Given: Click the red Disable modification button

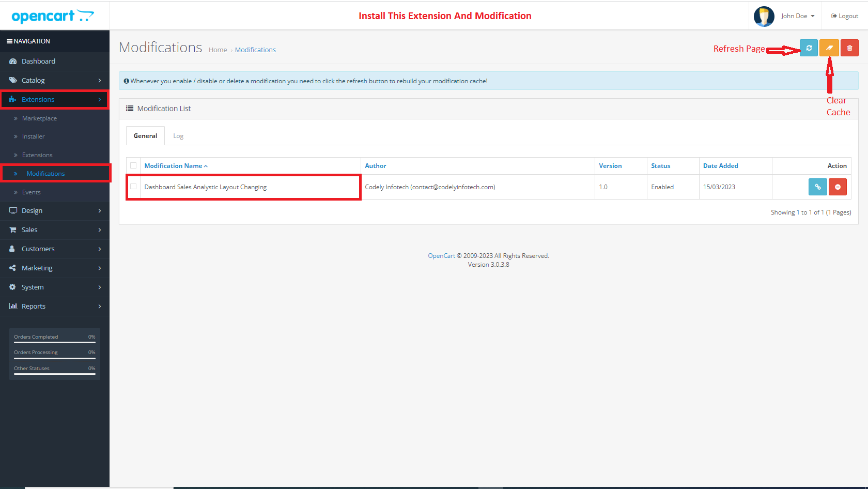Looking at the screenshot, I should point(838,187).
